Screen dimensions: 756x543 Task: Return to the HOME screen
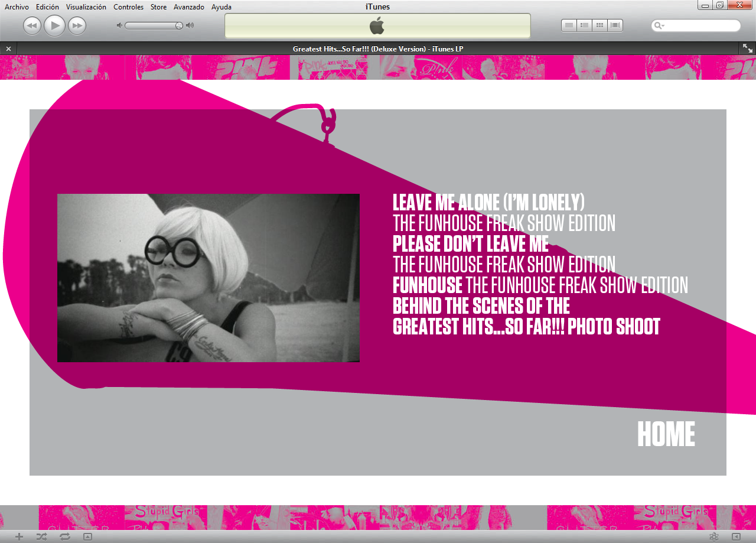point(666,434)
